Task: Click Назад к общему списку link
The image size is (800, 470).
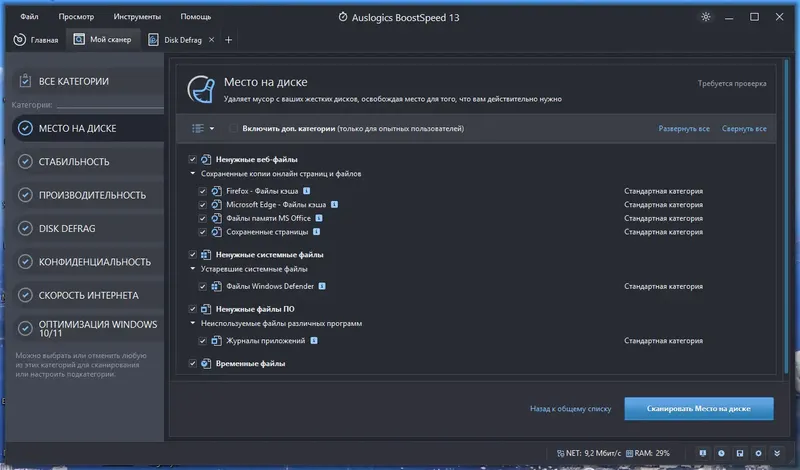Action: point(570,409)
